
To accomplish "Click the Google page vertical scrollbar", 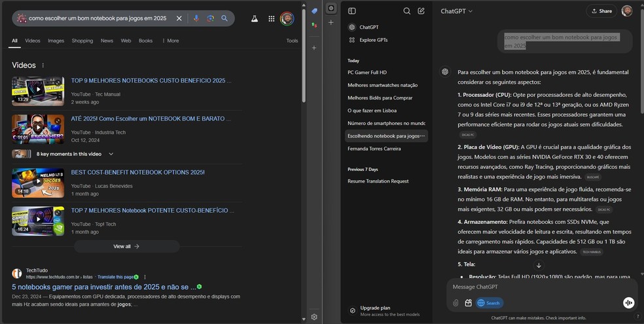I will (x=304, y=56).
